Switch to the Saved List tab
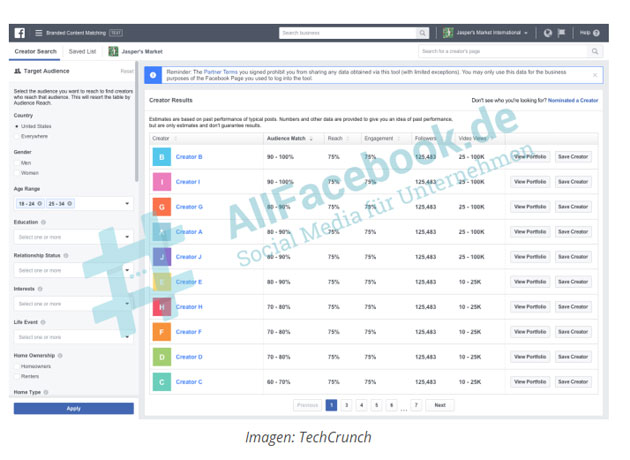This screenshot has width=630, height=460. (x=83, y=50)
